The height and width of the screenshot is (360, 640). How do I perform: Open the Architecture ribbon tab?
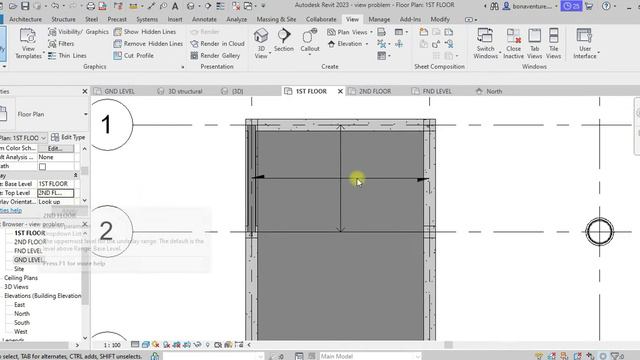click(x=25, y=19)
